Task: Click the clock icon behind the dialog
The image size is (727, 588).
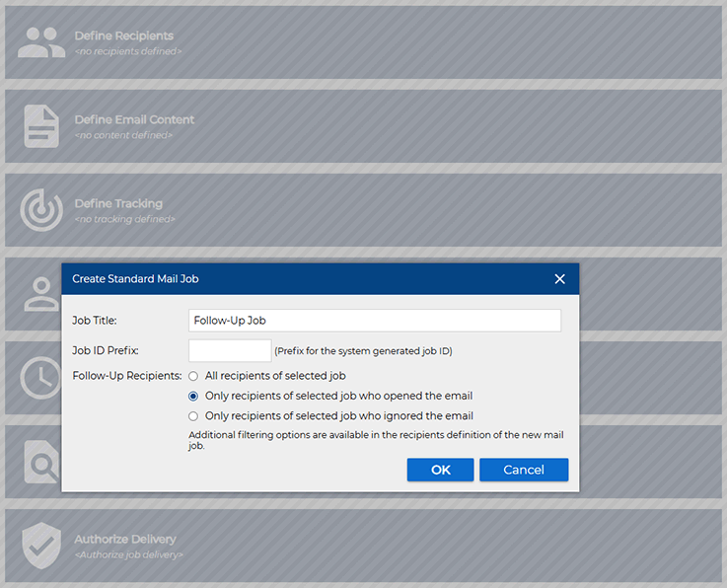Action: [41, 378]
